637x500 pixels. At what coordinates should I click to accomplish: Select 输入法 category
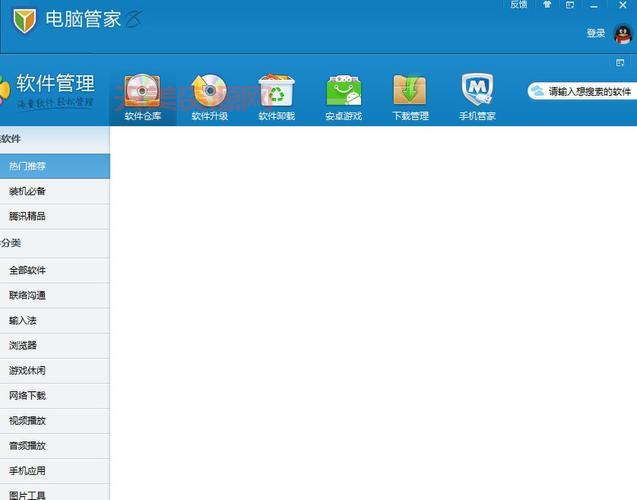point(55,321)
